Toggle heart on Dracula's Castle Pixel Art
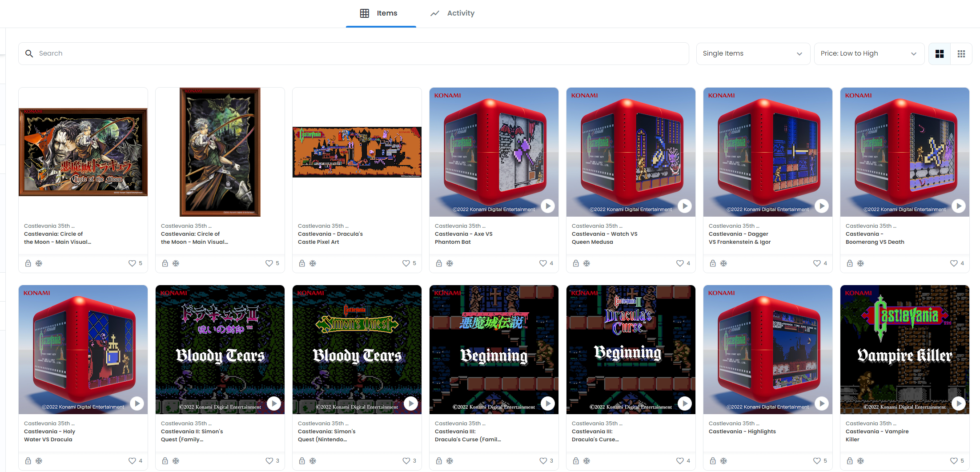 406,263
